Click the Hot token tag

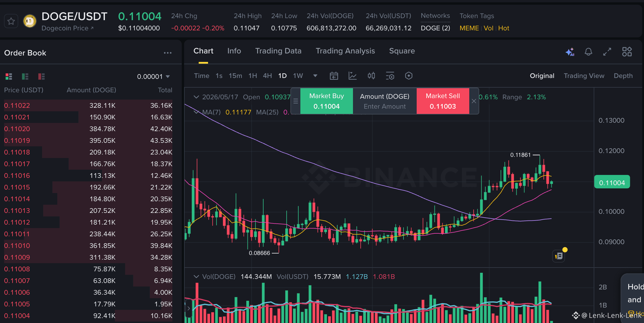[504, 28]
